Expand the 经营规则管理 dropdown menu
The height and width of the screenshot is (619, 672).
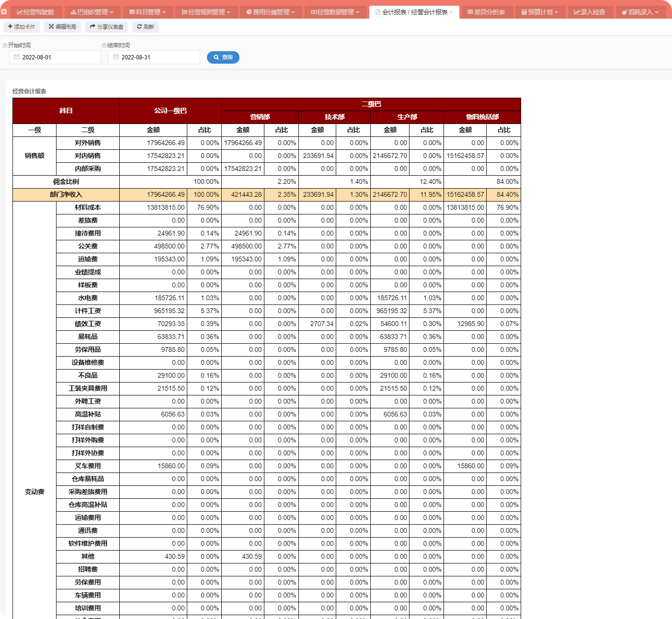point(206,12)
